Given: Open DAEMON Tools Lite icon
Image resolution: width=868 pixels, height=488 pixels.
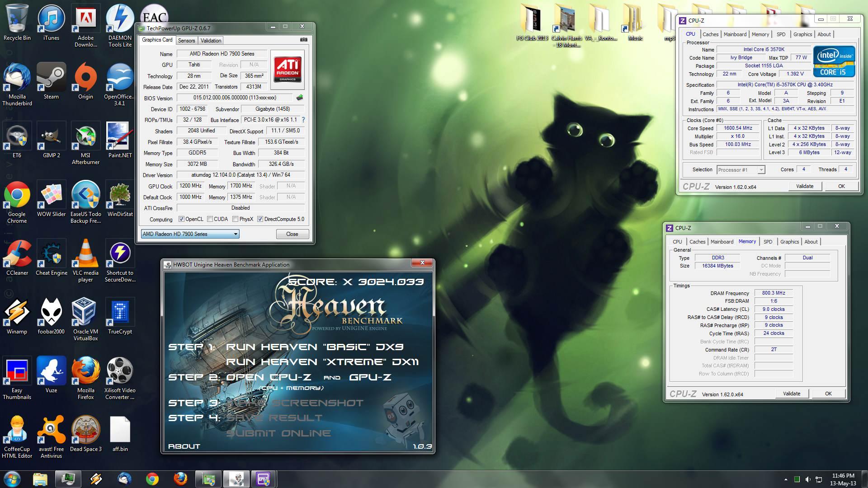Looking at the screenshot, I should point(120,26).
